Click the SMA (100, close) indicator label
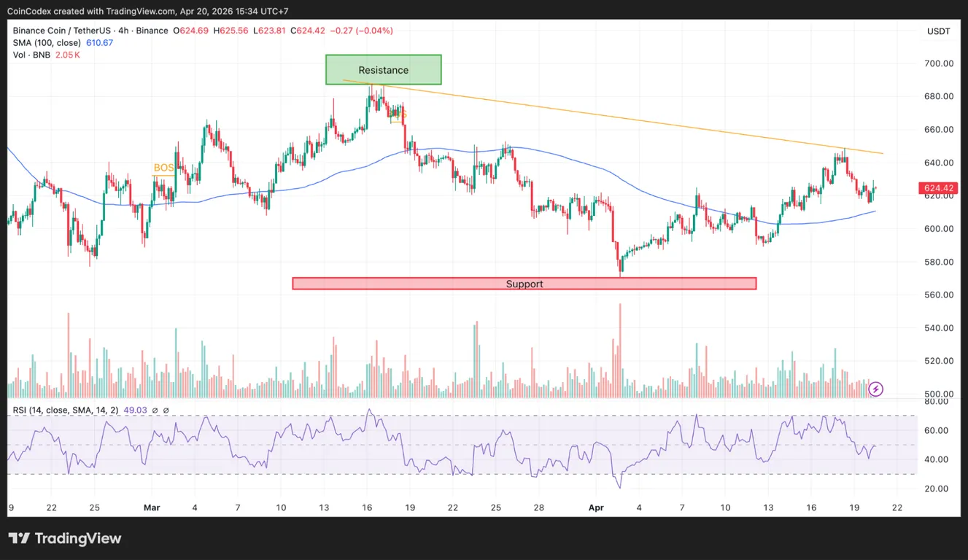968x560 pixels. 47,43
